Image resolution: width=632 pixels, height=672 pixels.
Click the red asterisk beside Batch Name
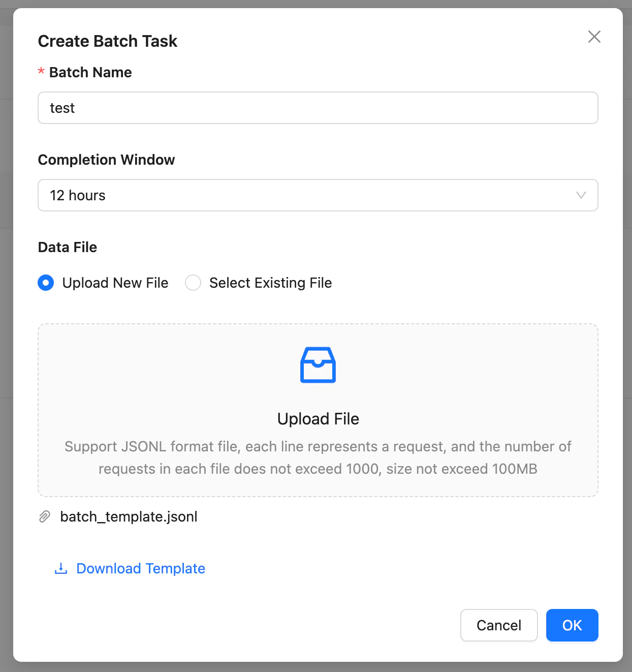(41, 72)
